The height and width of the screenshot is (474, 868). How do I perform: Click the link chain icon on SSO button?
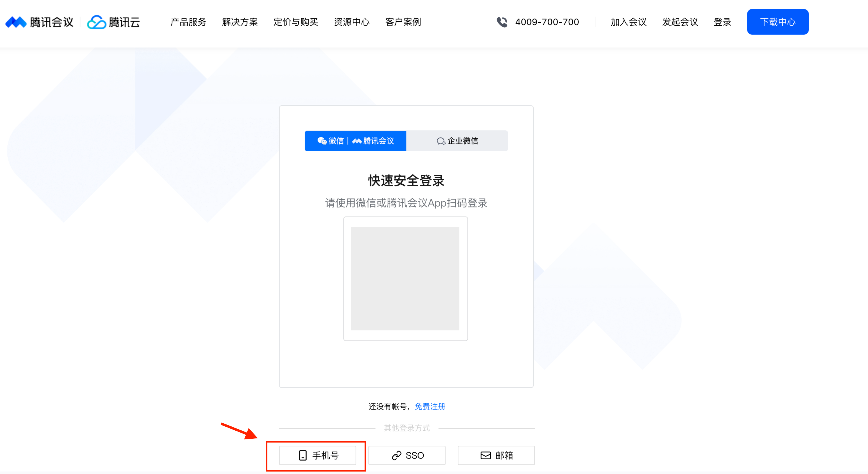[397, 456]
